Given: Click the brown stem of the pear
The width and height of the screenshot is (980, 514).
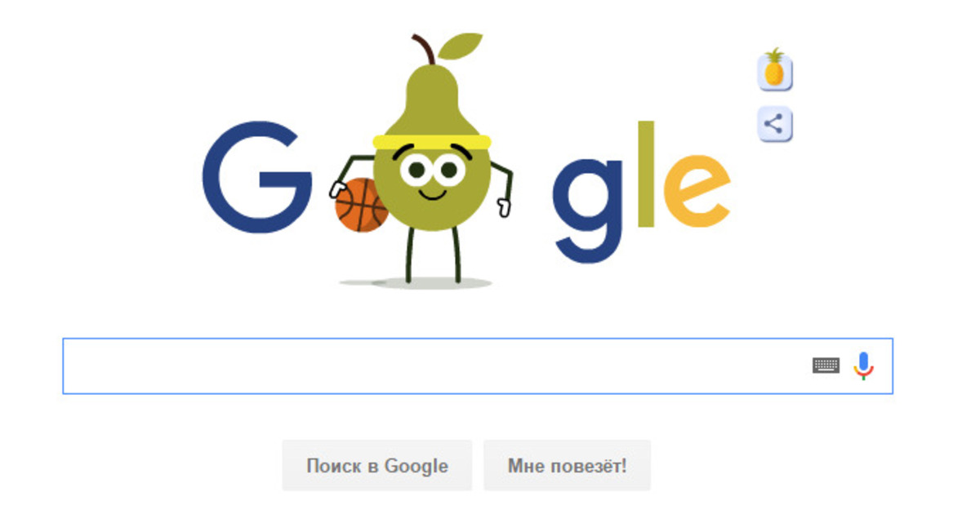Looking at the screenshot, I should coord(421,47).
